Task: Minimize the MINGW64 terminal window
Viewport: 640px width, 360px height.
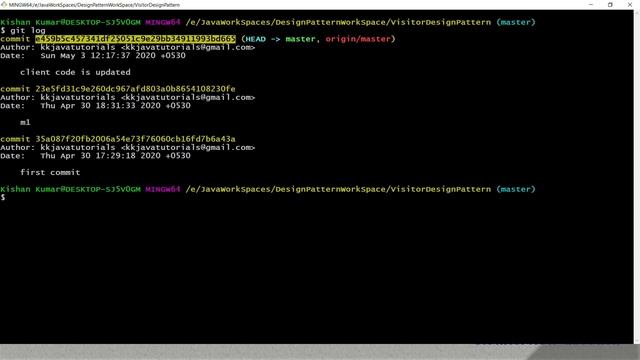Action: pyautogui.click(x=591, y=4)
